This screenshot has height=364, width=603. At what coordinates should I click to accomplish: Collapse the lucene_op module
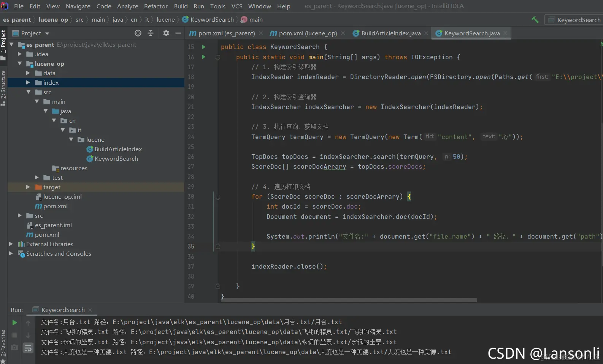click(20, 63)
